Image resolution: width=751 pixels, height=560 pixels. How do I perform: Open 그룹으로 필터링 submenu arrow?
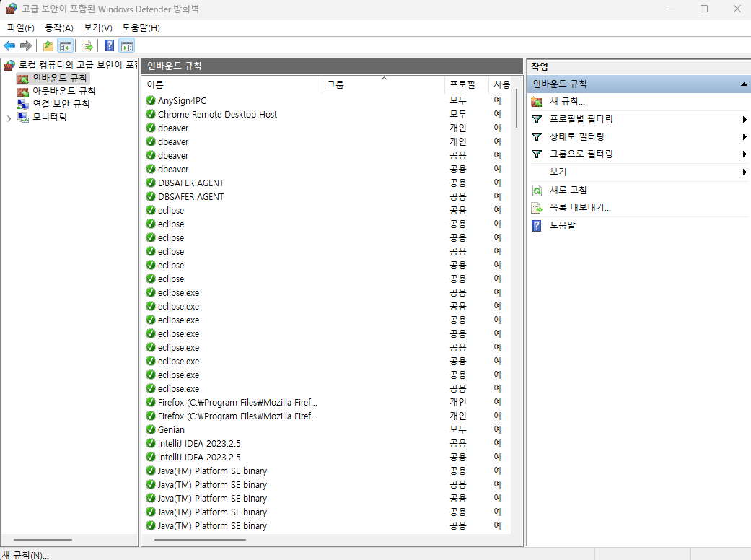(745, 154)
